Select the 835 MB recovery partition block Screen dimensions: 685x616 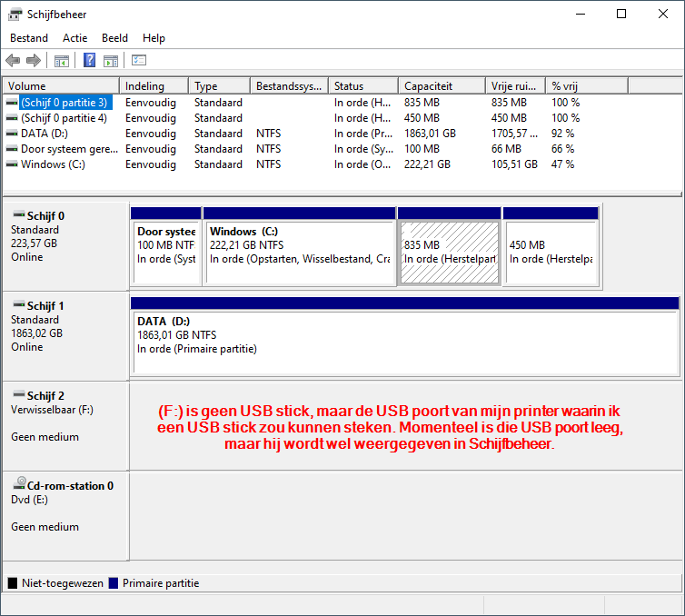449,252
